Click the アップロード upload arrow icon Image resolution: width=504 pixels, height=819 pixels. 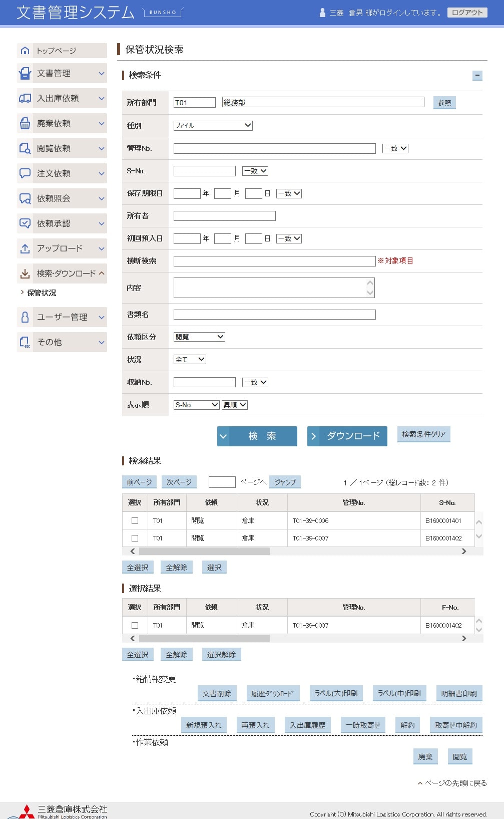[25, 248]
